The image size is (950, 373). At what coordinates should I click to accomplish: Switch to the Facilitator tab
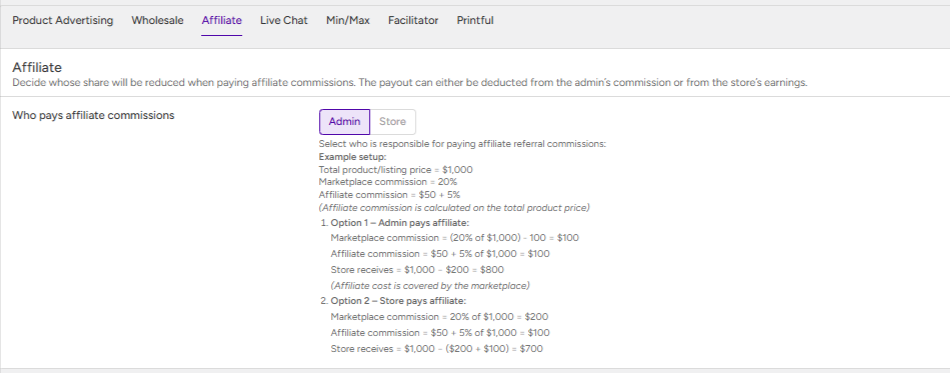[x=413, y=21]
